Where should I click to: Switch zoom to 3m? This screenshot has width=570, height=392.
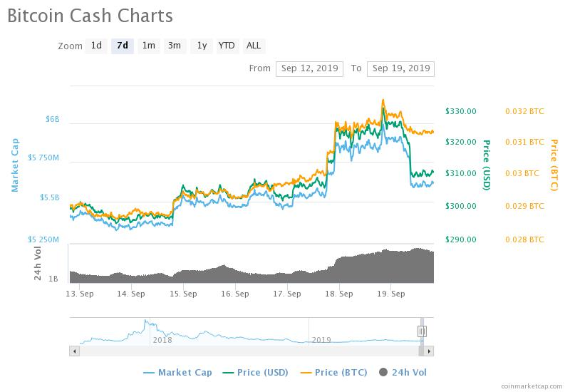pyautogui.click(x=175, y=46)
